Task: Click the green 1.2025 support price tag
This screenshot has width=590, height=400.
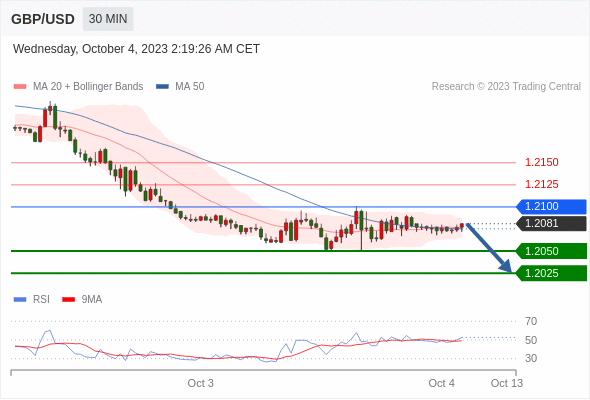Action: [551, 273]
